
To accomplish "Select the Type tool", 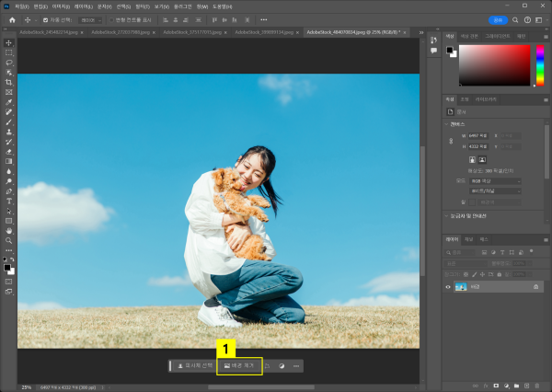I will tap(9, 200).
